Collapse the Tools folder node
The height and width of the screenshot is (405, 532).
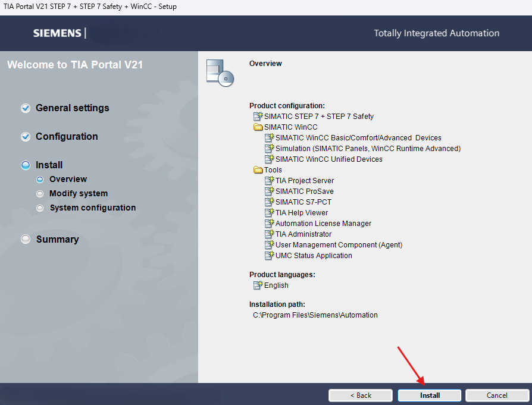coord(258,170)
